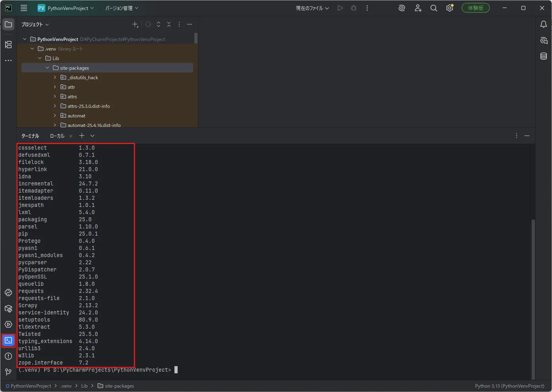Open terminal panel options menu

point(517,136)
